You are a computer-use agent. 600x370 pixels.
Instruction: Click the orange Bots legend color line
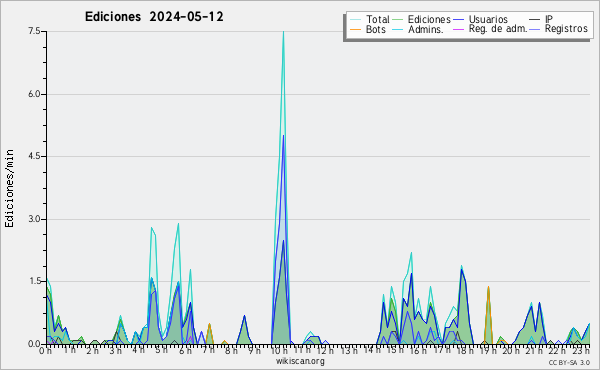click(355, 29)
